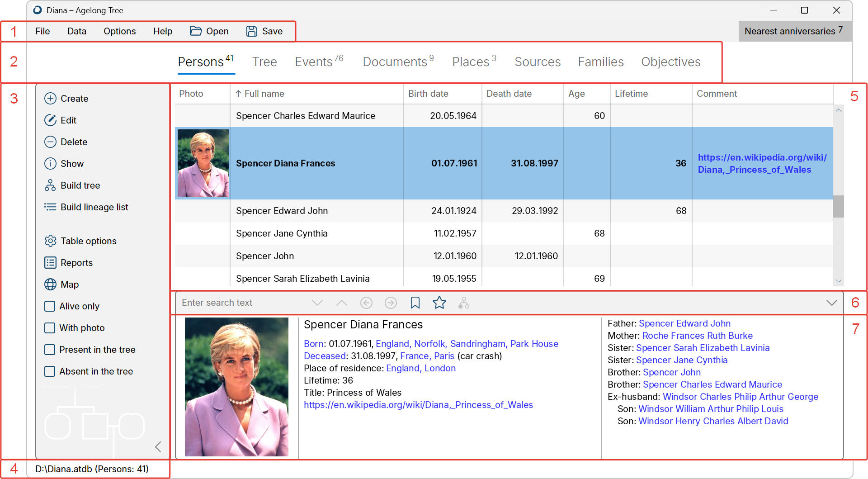The image size is (868, 479).
Task: Collapse the left sidebar panel arrow
Action: coord(158,447)
